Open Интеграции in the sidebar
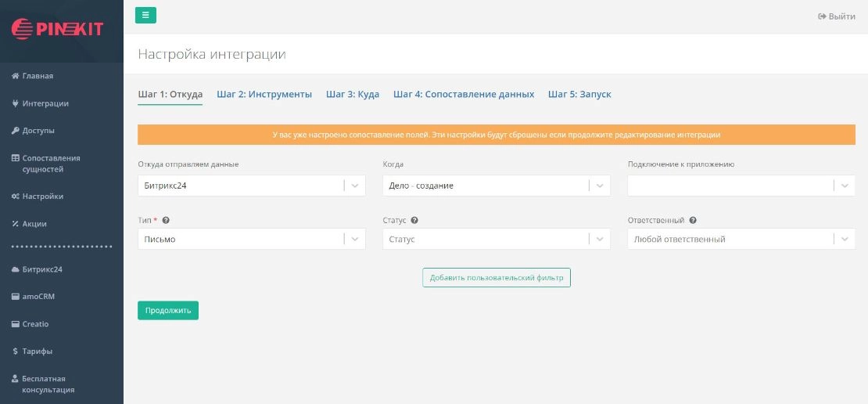 [x=45, y=103]
